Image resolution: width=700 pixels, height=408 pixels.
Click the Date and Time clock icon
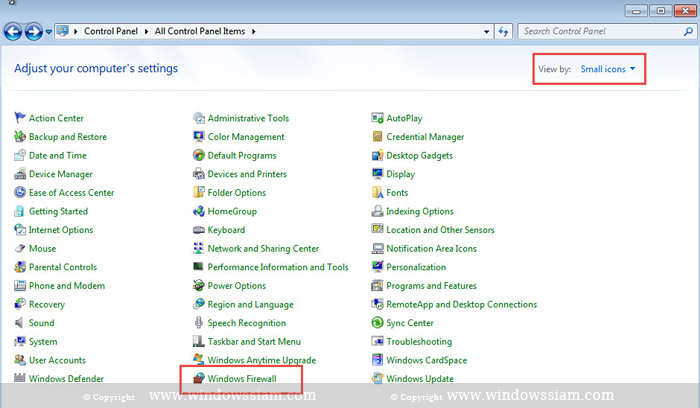point(20,155)
